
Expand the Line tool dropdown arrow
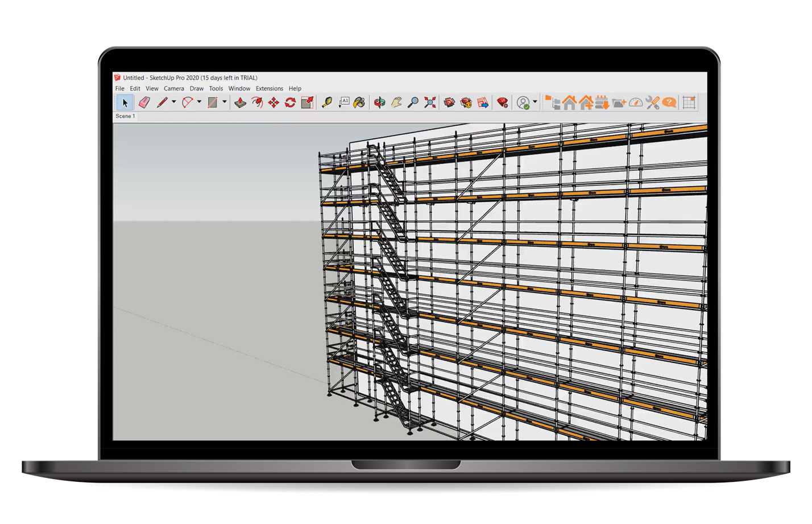click(x=174, y=102)
